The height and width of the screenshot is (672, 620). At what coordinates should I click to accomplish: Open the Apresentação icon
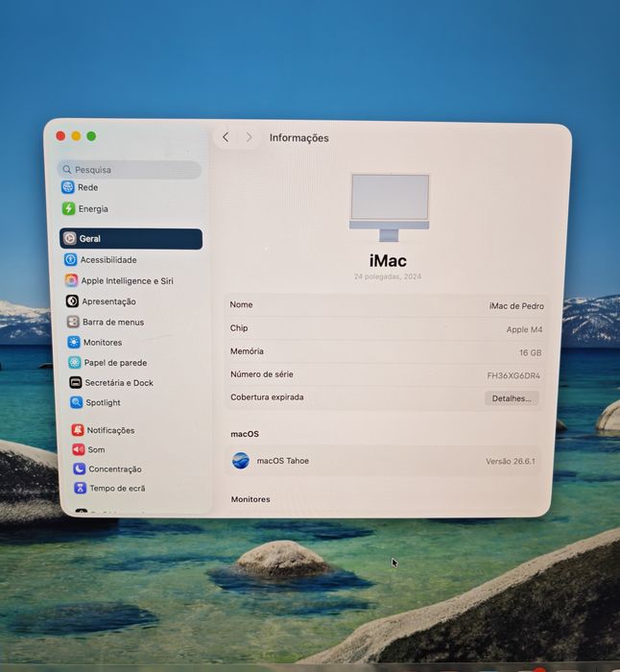coord(72,301)
